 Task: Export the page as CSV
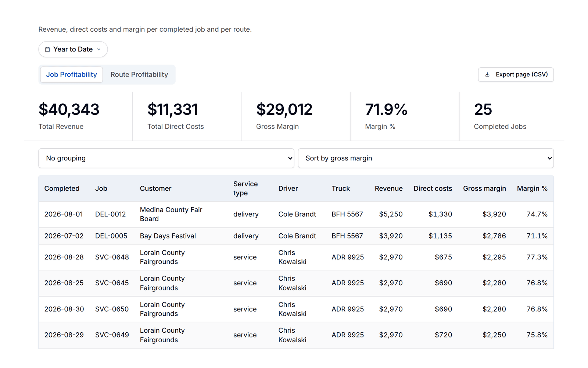(x=516, y=75)
